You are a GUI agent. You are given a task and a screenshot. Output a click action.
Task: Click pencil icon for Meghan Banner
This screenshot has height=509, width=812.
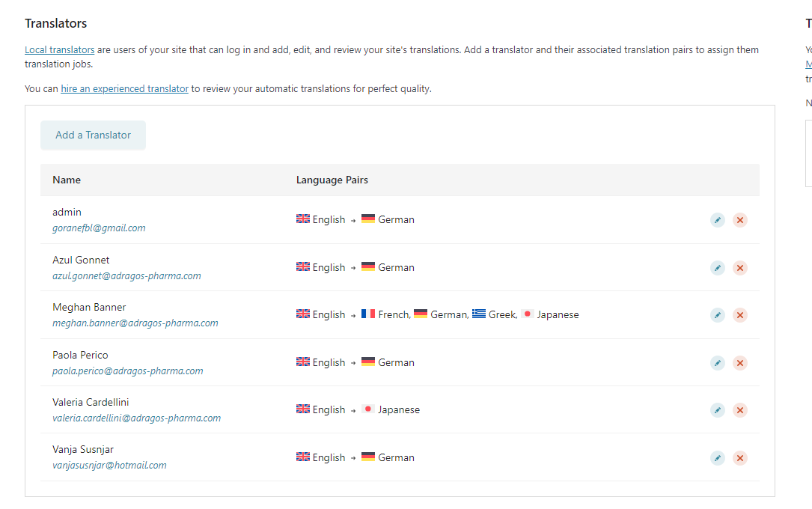click(718, 315)
